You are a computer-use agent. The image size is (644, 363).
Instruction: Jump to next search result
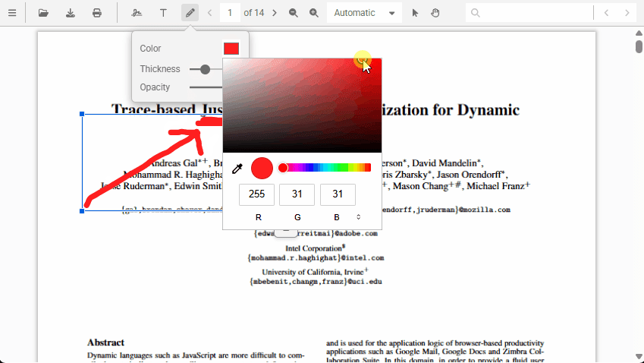pyautogui.click(x=627, y=13)
